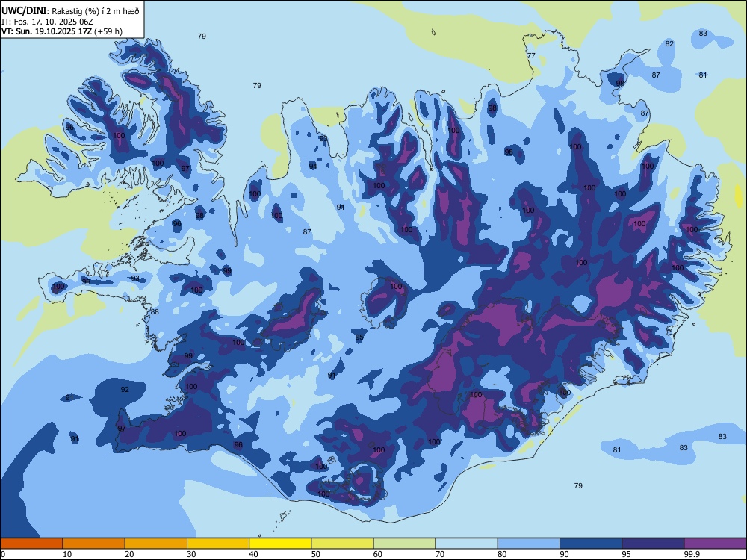Image resolution: width=747 pixels, height=560 pixels.
Task: Select the amber 20–30 legend color
Action: tap(156, 544)
